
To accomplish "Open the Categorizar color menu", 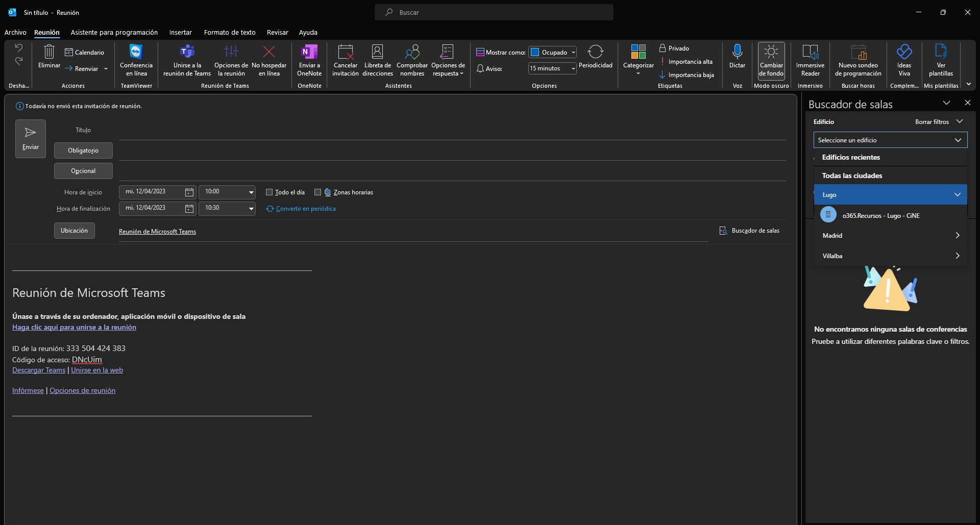I will pyautogui.click(x=639, y=60).
